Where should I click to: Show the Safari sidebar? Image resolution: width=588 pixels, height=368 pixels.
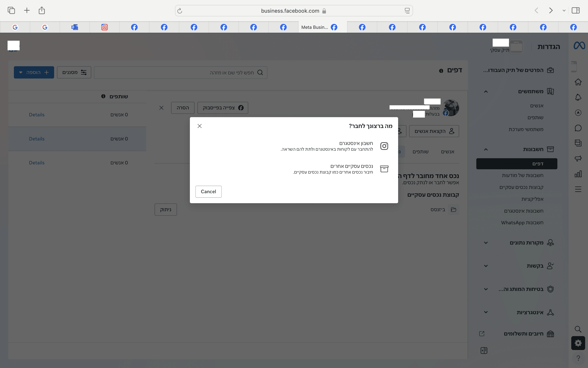pos(576,10)
